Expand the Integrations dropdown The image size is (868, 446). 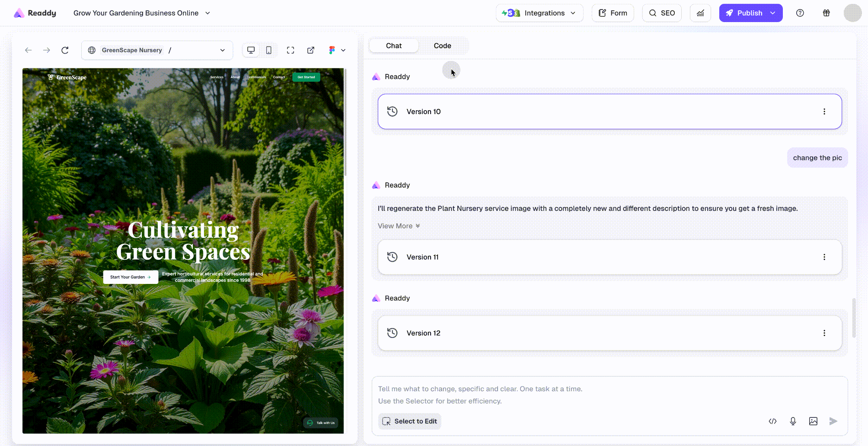pyautogui.click(x=539, y=13)
